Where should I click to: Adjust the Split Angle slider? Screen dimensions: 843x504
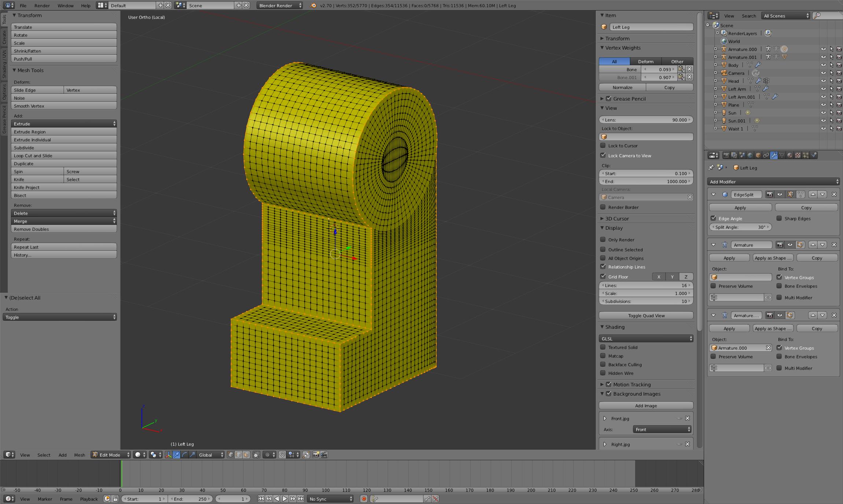point(740,227)
